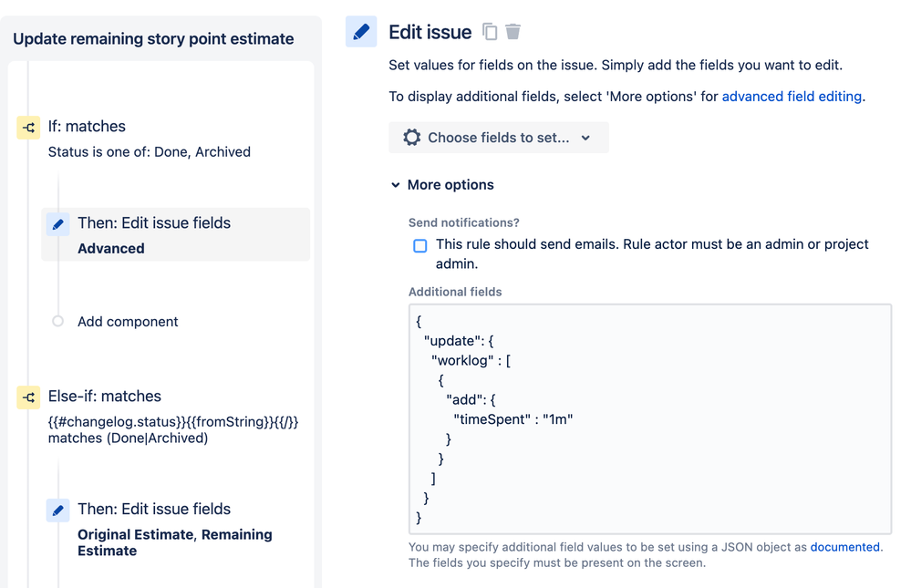Viewport: 911px width, 588px height.
Task: Click pencil icon of Original Estimate edit step
Action: coord(57,511)
